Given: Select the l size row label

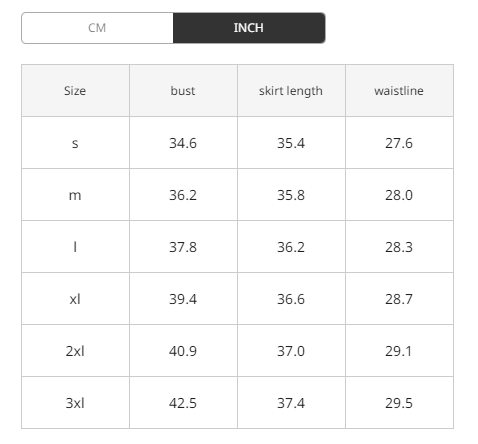Looking at the screenshot, I should (x=75, y=247).
